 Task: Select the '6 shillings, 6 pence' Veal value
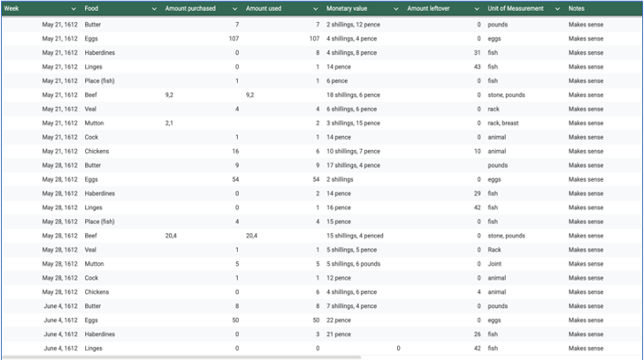(x=351, y=109)
